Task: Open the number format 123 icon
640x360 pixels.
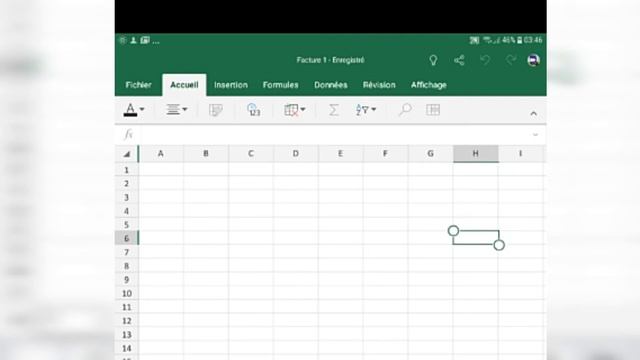Action: (253, 110)
